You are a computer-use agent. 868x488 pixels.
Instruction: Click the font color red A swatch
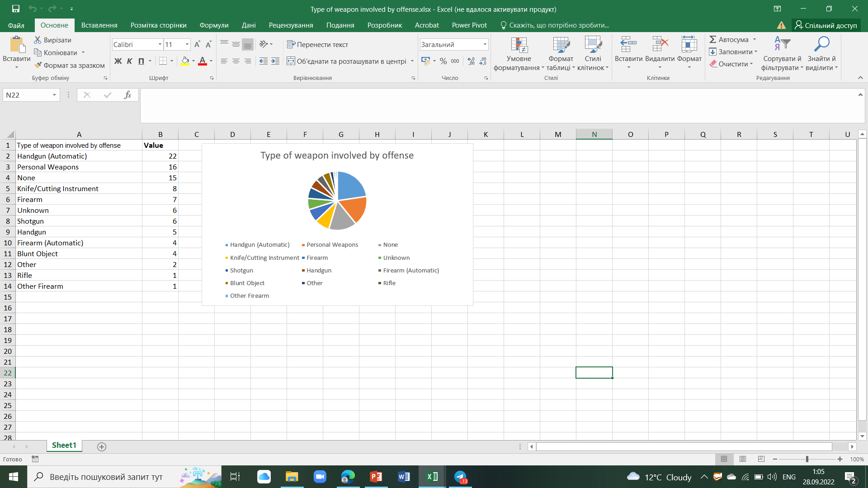(x=202, y=61)
